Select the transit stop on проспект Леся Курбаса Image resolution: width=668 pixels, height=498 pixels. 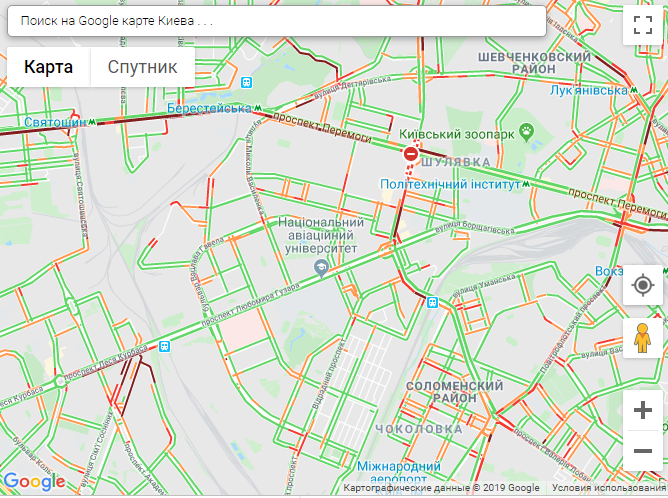(164, 346)
